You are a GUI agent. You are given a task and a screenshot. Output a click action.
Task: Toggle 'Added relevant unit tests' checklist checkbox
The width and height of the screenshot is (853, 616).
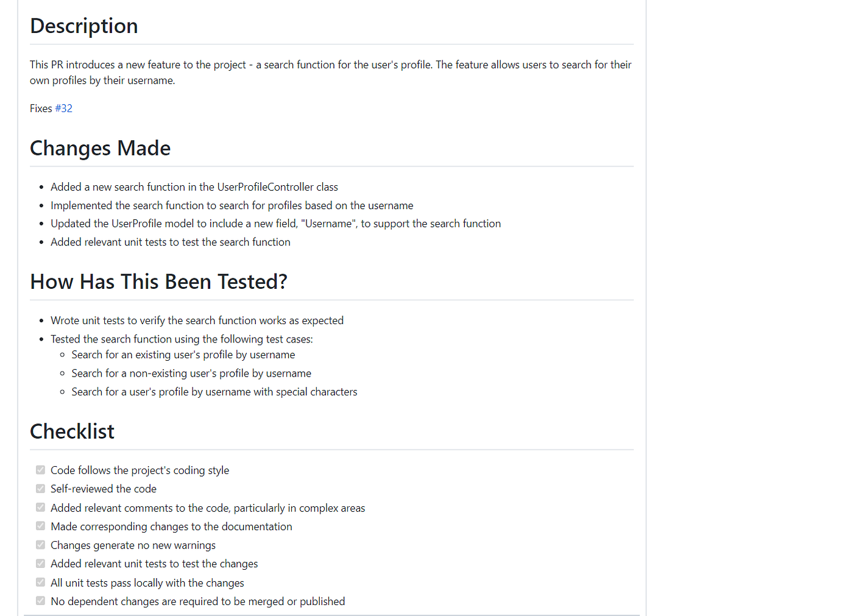[x=40, y=564]
